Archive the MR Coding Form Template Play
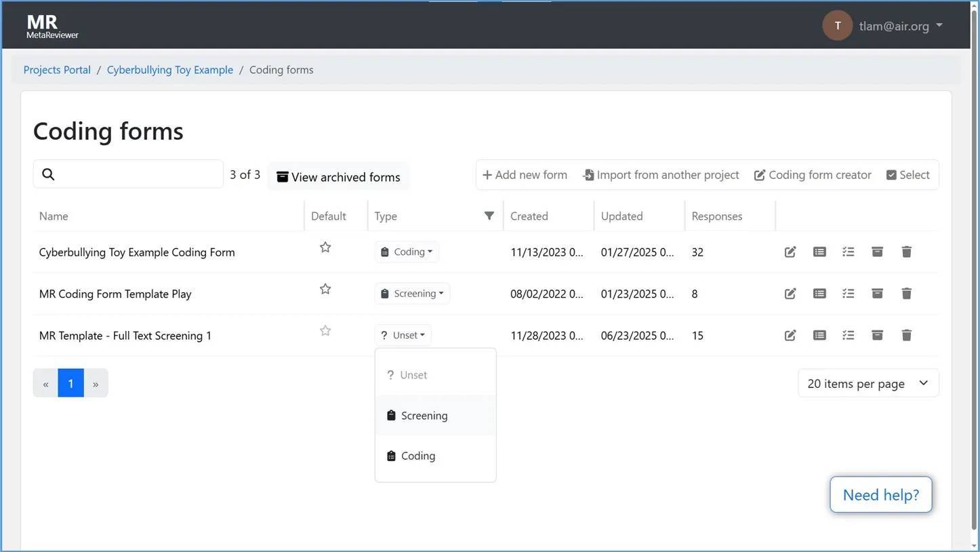 click(x=878, y=294)
